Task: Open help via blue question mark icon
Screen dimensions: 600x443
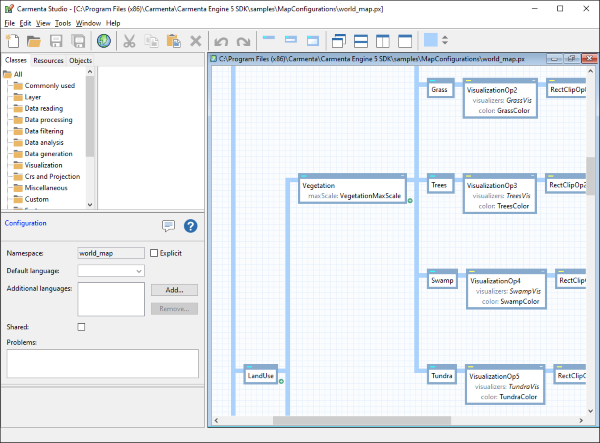Action: [191, 225]
